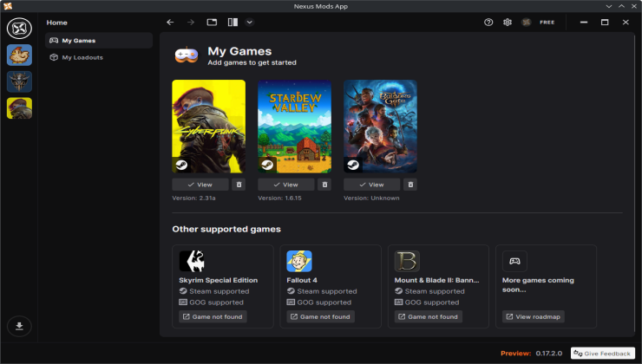Click the Nexus Mods home logo in sidebar
The height and width of the screenshot is (364, 642).
(x=19, y=28)
